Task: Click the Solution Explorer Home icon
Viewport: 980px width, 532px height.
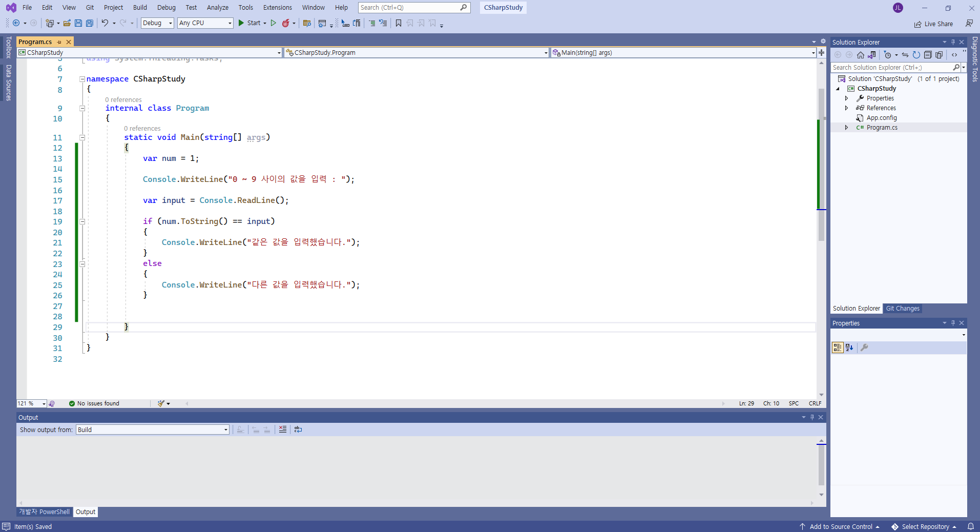Action: 861,55
